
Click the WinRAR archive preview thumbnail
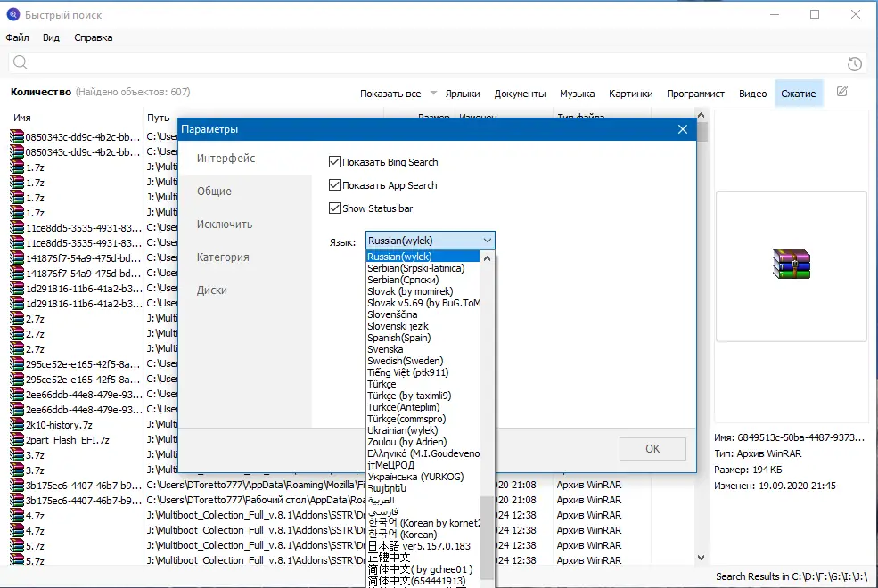tap(792, 264)
